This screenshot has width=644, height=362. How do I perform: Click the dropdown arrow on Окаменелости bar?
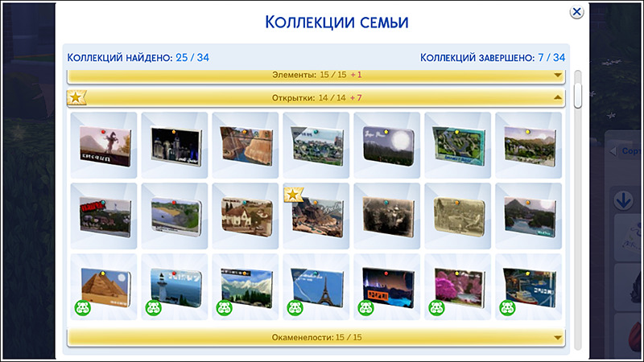pyautogui.click(x=557, y=338)
